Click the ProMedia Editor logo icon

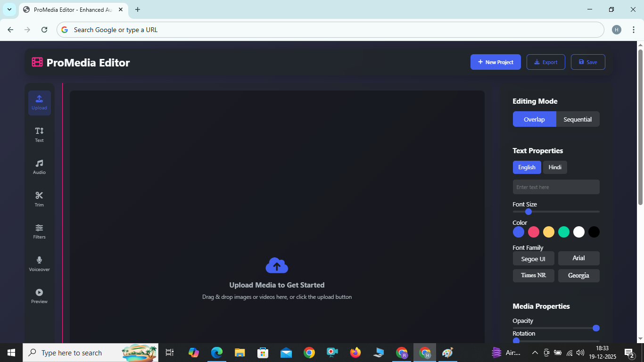pyautogui.click(x=36, y=62)
